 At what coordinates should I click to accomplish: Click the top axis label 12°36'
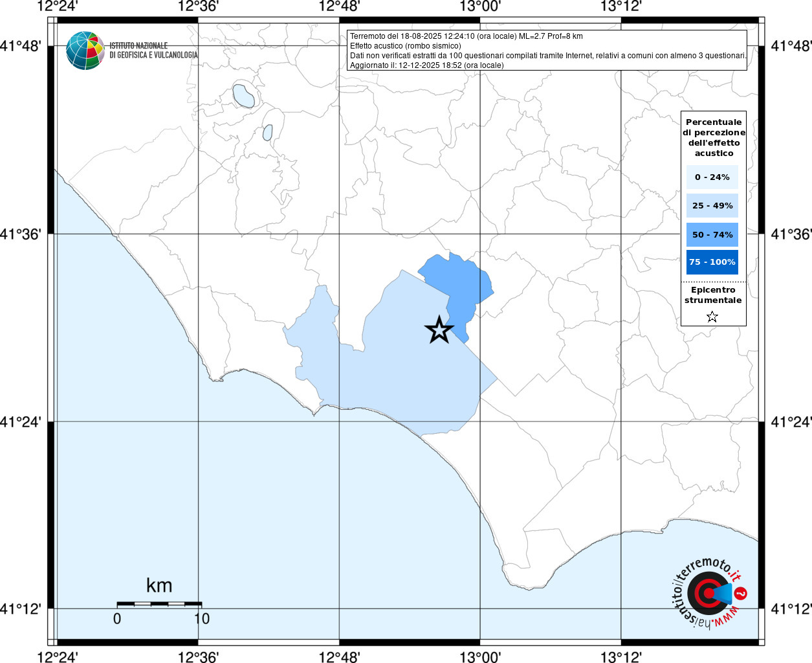point(198,6)
